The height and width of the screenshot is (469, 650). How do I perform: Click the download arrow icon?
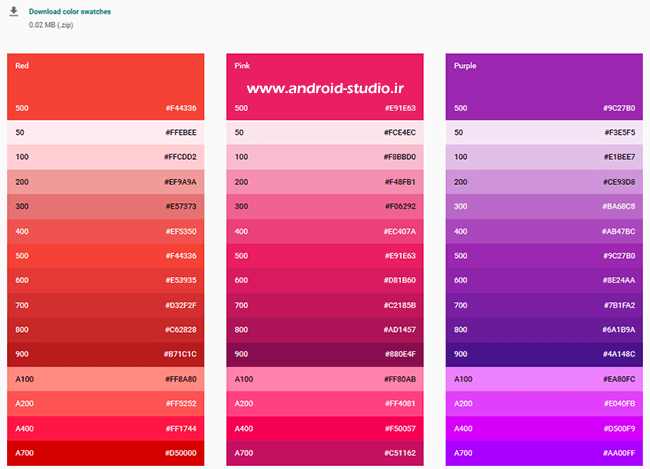[13, 13]
